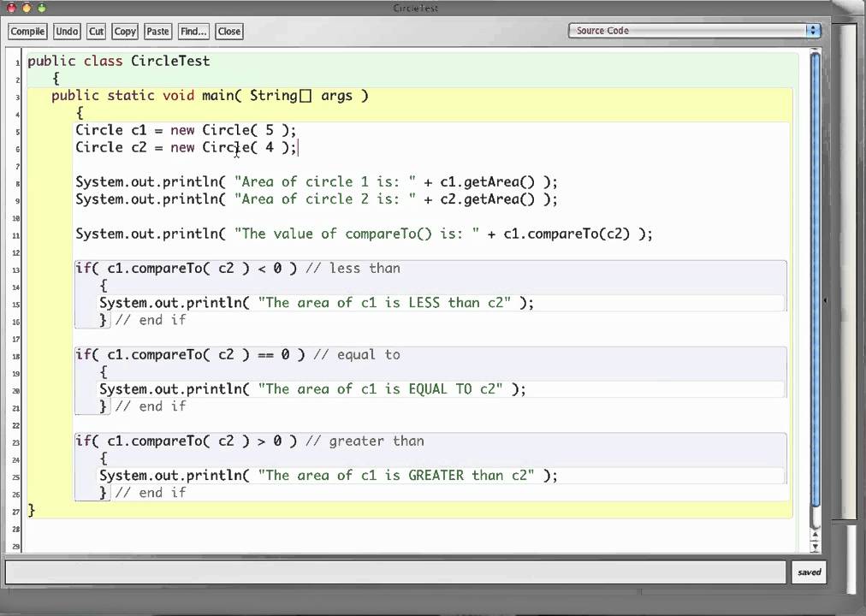
Task: Click the CircleTest window title bar
Action: (415, 8)
